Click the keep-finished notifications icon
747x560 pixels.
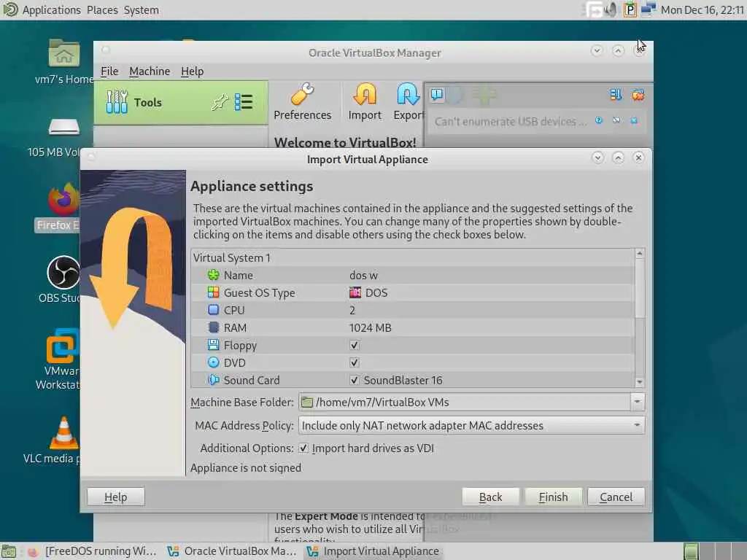point(616,95)
